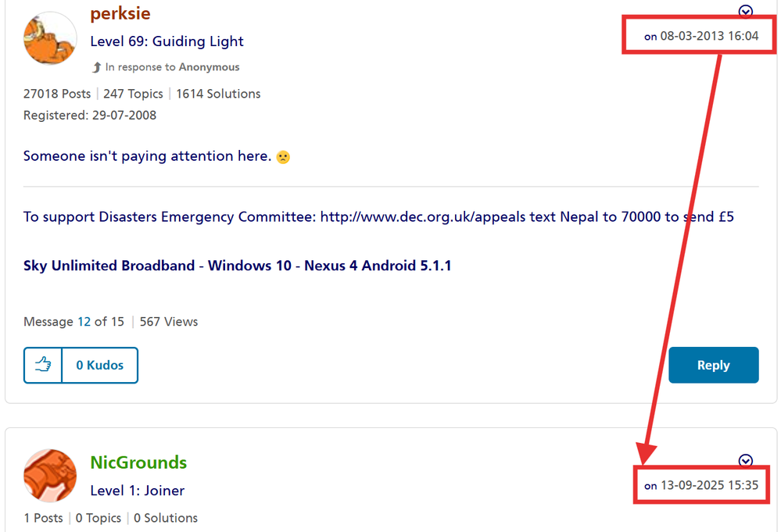The height and width of the screenshot is (532, 781).
Task: Click perksie's "247 Topics" count
Action: (133, 94)
